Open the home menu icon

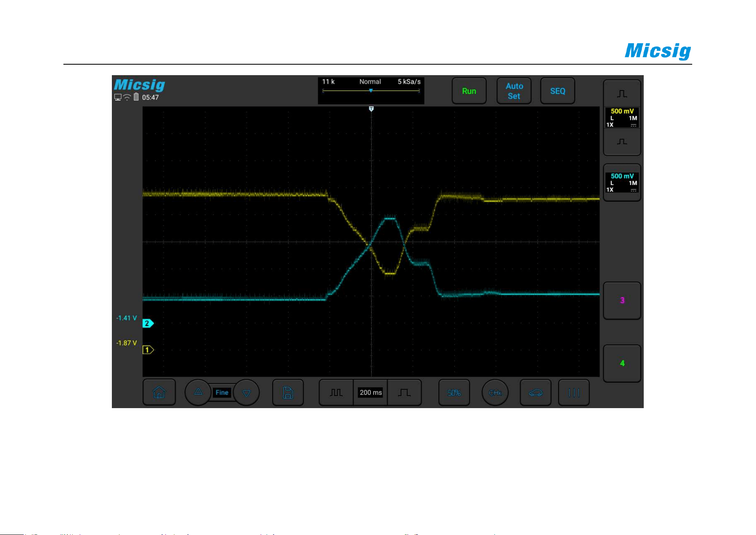(159, 392)
